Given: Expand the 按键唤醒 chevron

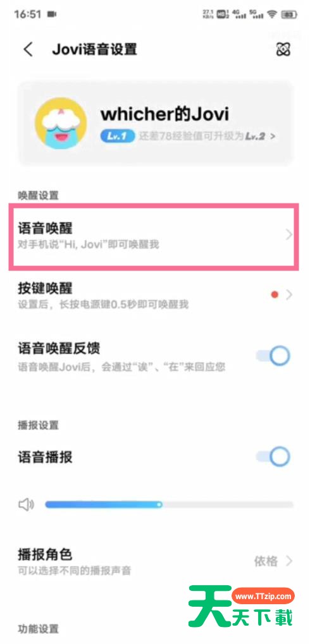Looking at the screenshot, I should pyautogui.click(x=289, y=295).
